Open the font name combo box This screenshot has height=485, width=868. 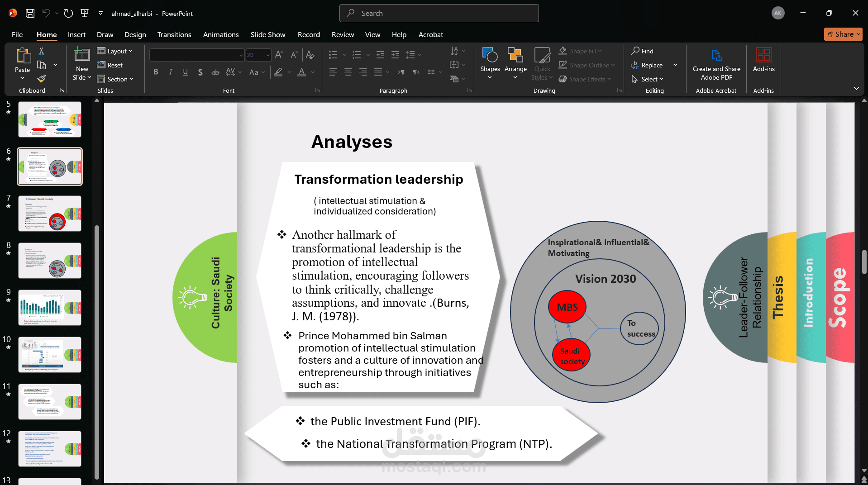point(197,55)
